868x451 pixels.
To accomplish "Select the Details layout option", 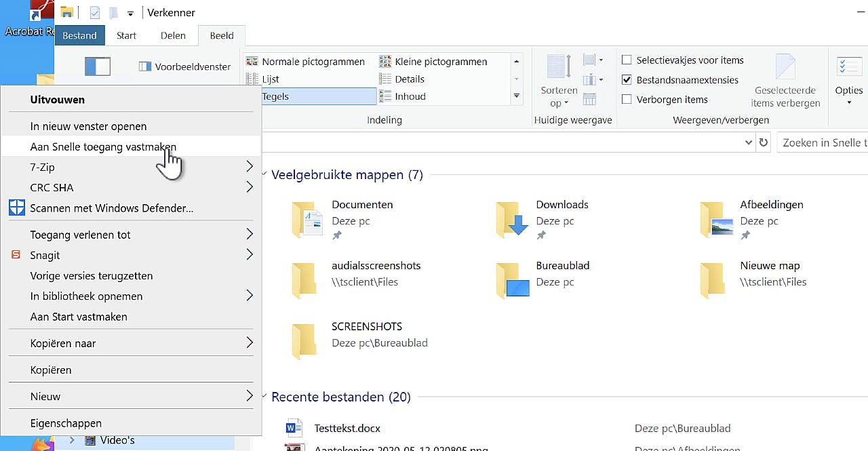I will pos(409,79).
